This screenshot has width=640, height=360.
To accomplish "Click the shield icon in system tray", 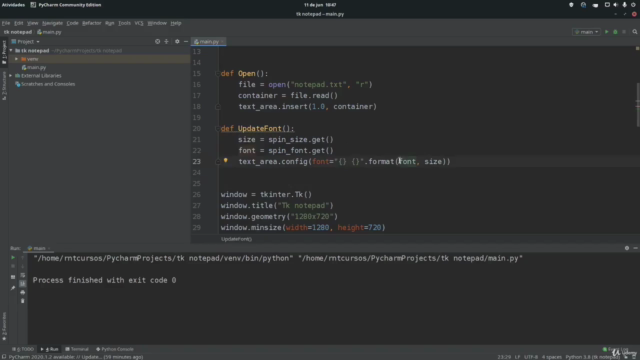I will click(571, 5).
